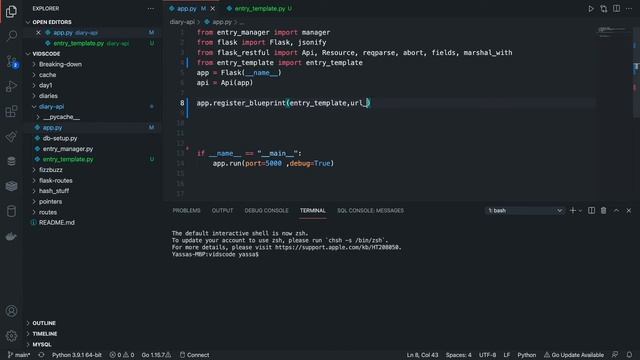The image size is (640, 360).
Task: Open README.md from the explorer
Action: click(x=56, y=223)
